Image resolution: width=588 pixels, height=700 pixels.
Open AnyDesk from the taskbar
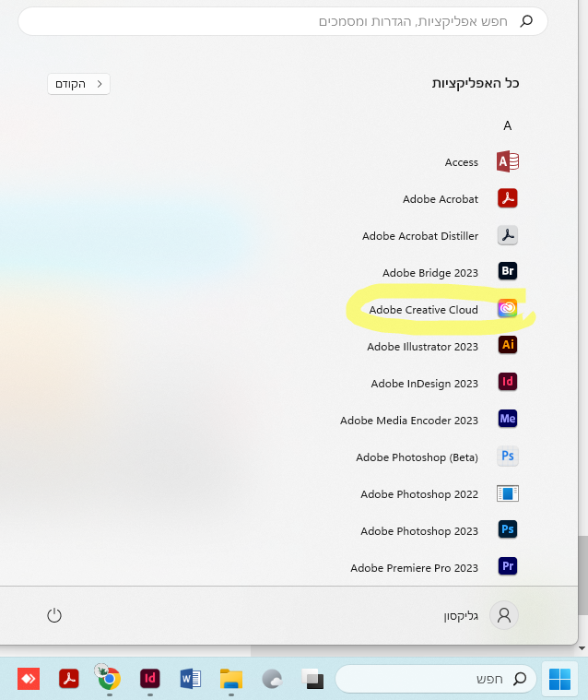[29, 679]
